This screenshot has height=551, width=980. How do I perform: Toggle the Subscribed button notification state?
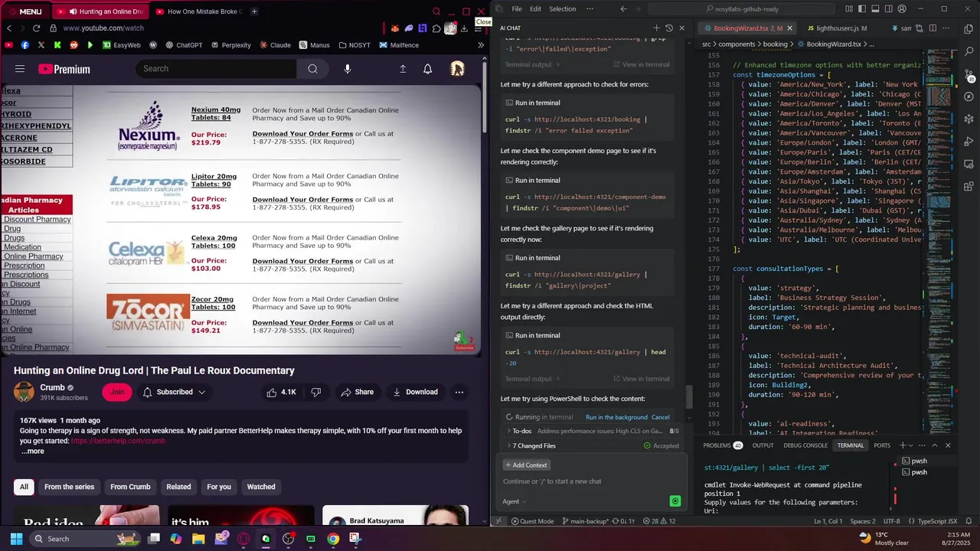pyautogui.click(x=175, y=392)
